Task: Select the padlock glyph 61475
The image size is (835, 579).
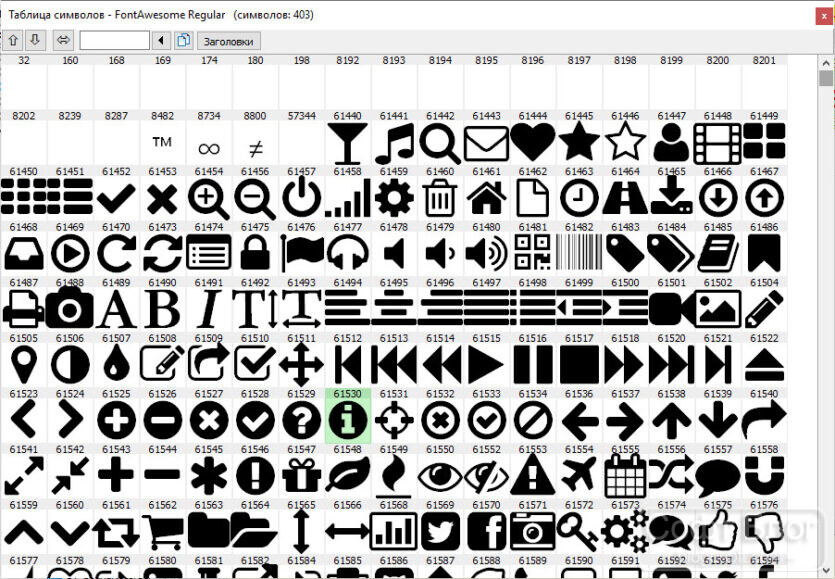Action: 255,254
